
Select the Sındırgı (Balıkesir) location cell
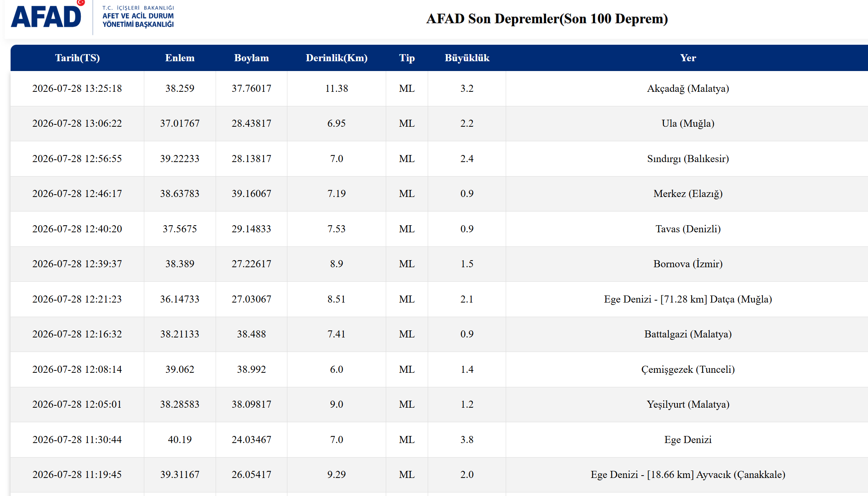coord(688,159)
